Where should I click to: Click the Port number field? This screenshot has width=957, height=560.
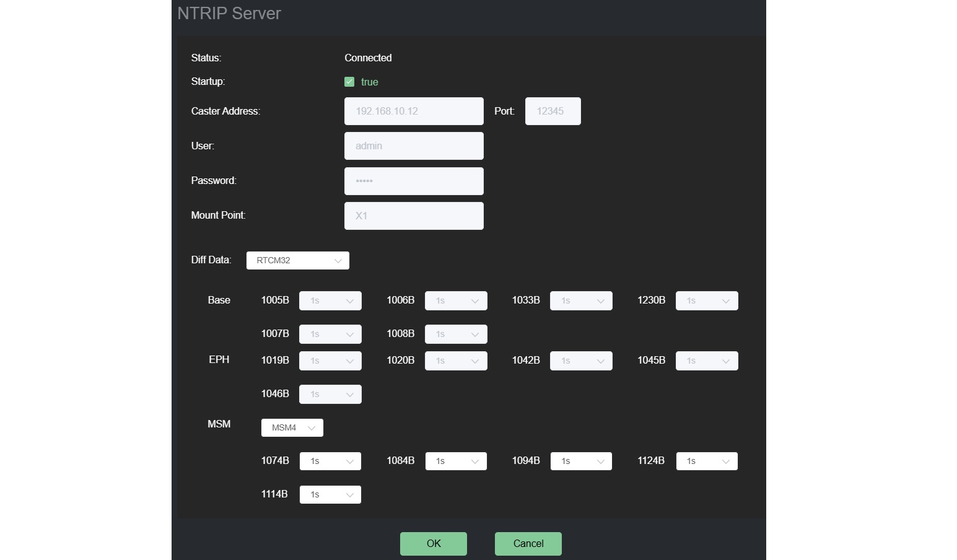553,112
